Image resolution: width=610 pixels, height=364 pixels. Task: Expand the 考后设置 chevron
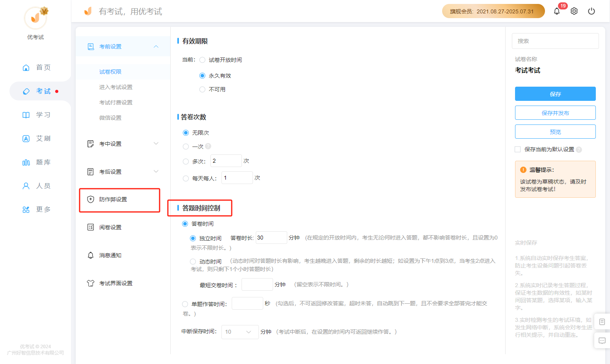pos(156,171)
